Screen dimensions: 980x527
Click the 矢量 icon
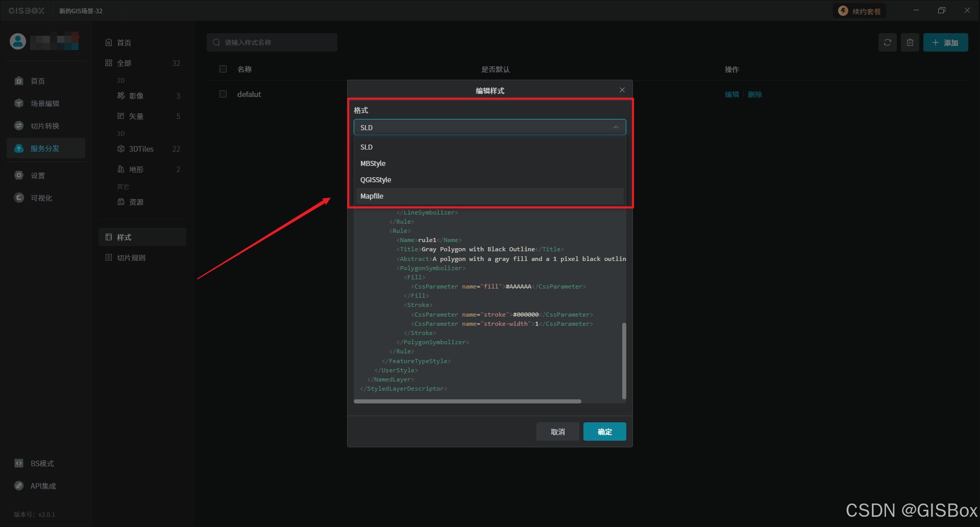click(x=121, y=116)
